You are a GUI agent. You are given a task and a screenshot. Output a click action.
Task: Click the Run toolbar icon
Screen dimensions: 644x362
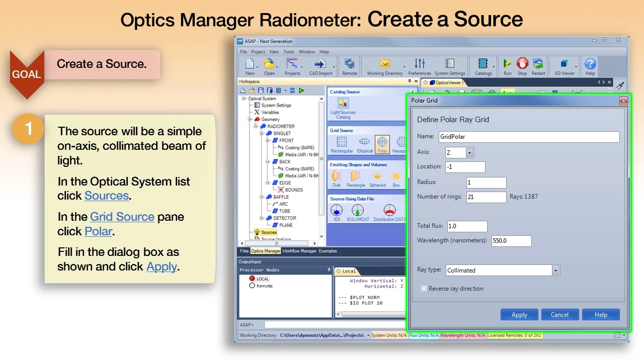(x=507, y=64)
